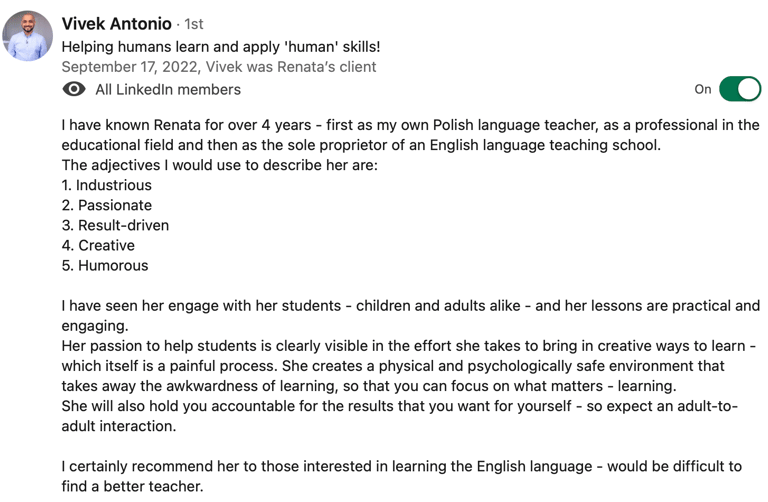The width and height of the screenshot is (768, 502).
Task: Turn off the recommendation visibility toggle
Action: pyautogui.click(x=740, y=89)
